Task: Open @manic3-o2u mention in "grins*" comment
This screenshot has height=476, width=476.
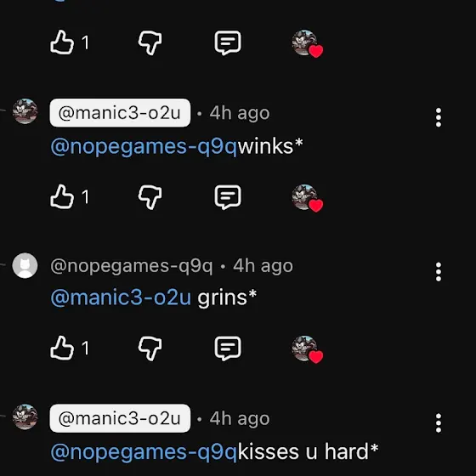Action: point(121,297)
